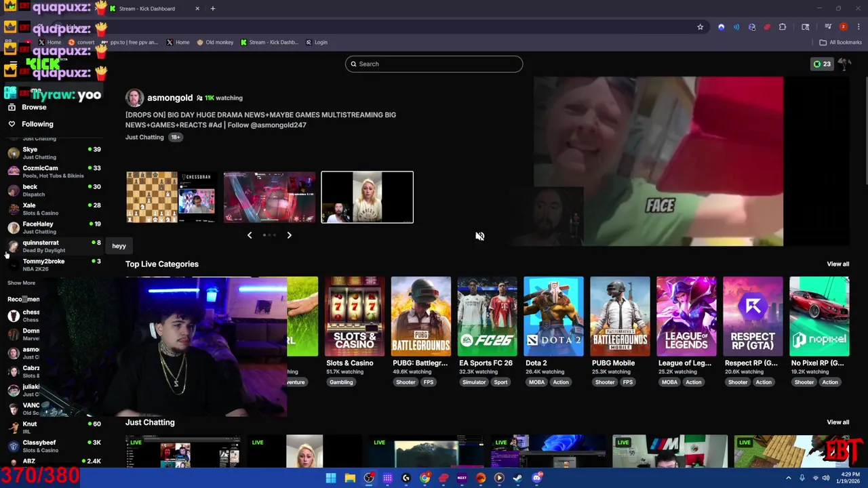Viewport: 868px width, 488px height.
Task: Open the EA Sports FC 26 category card
Action: (487, 317)
